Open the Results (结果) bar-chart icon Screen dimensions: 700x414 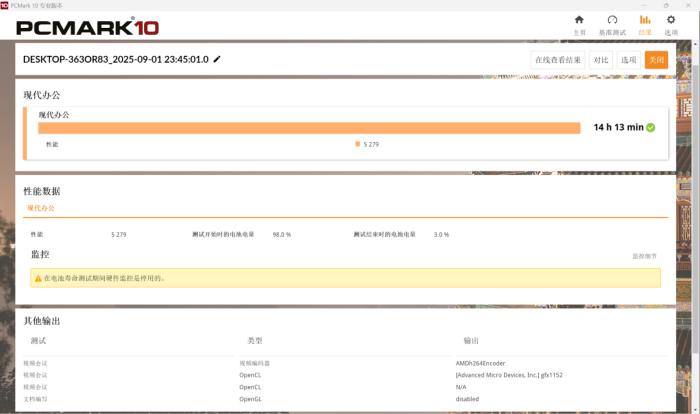pyautogui.click(x=645, y=20)
